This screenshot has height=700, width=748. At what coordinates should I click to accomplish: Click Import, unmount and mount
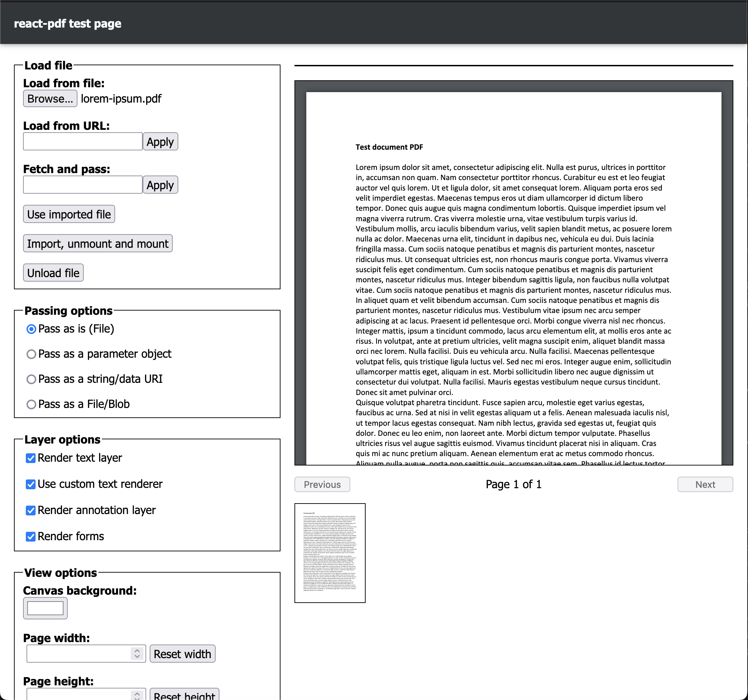(97, 244)
